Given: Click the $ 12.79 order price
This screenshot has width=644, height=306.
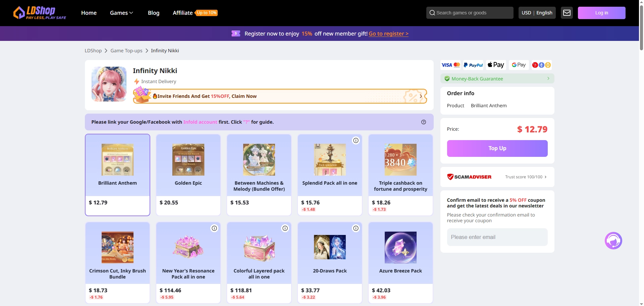Looking at the screenshot, I should (532, 129).
